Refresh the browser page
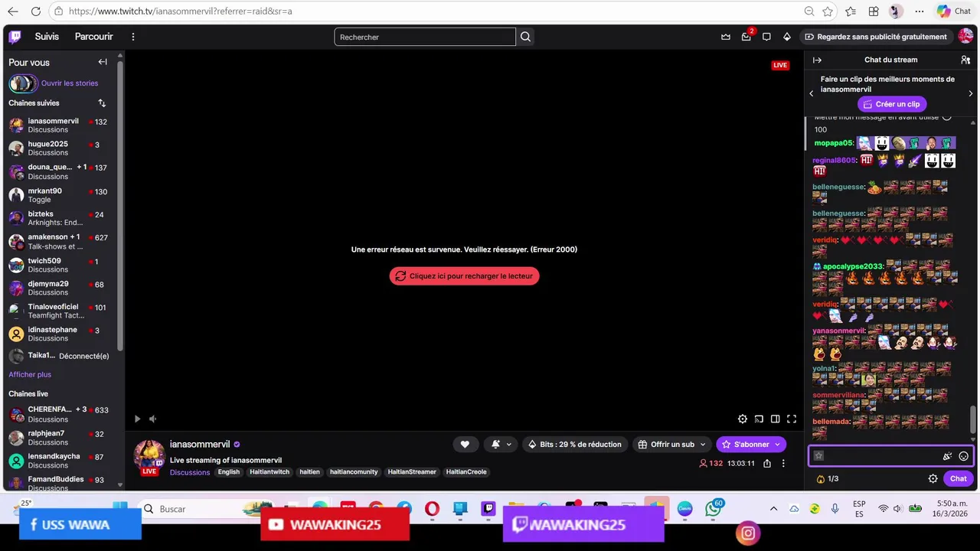The image size is (980, 551). [35, 11]
